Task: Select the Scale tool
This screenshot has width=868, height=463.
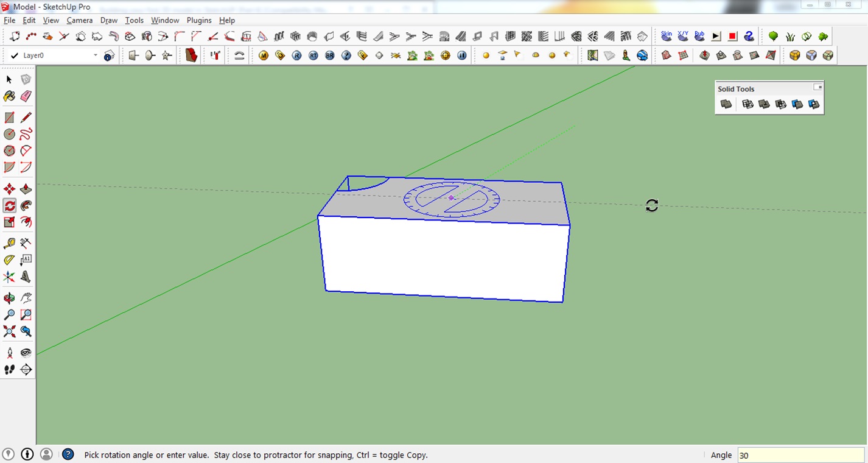Action: [x=9, y=222]
